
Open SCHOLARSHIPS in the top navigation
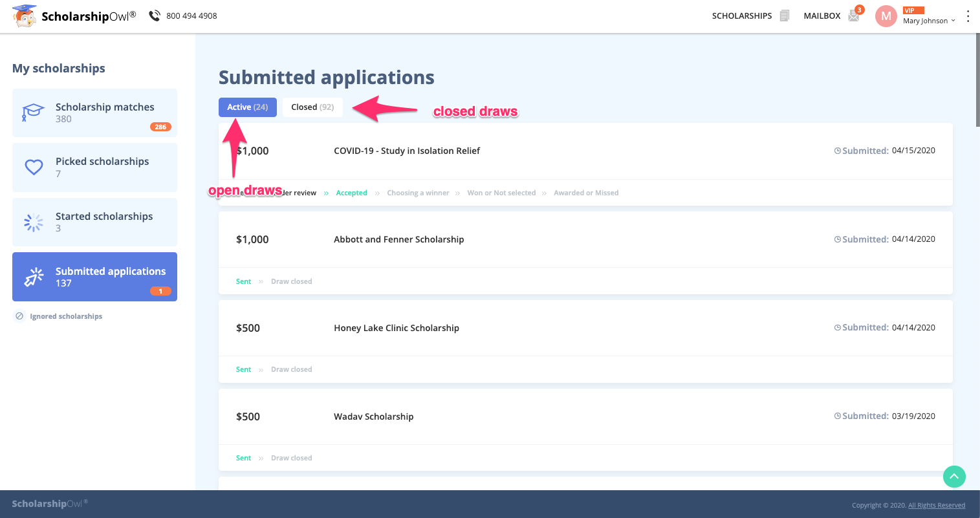click(x=742, y=16)
